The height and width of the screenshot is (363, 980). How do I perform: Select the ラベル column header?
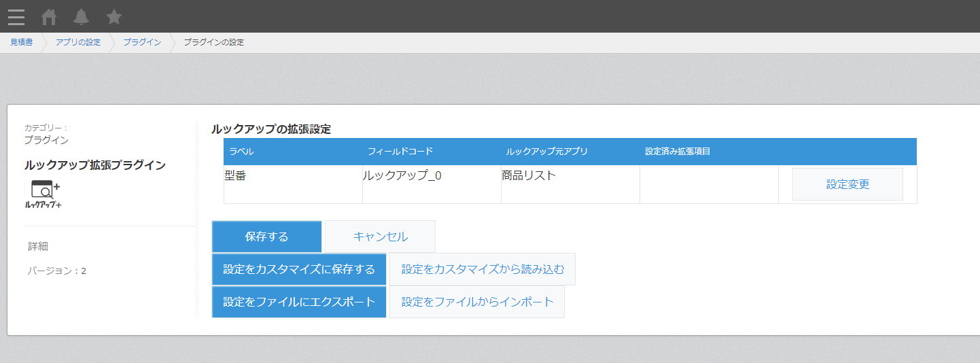tap(293, 152)
